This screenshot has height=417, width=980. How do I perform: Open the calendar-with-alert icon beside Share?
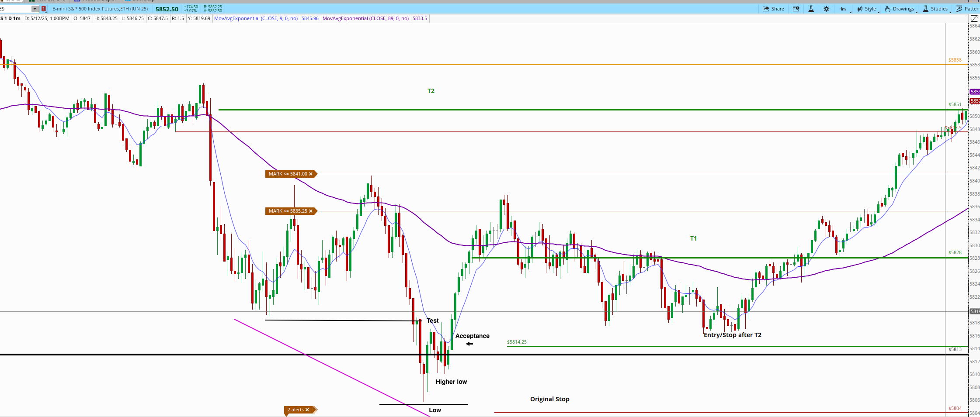(x=796, y=9)
